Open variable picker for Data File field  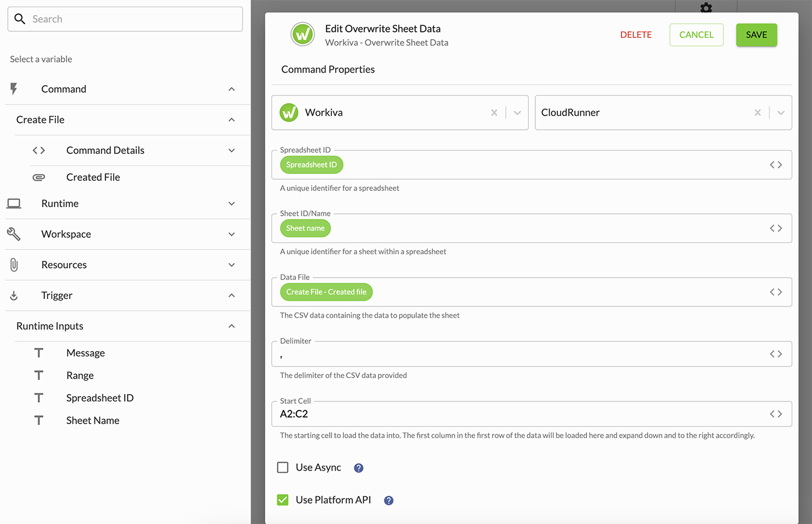(x=776, y=292)
